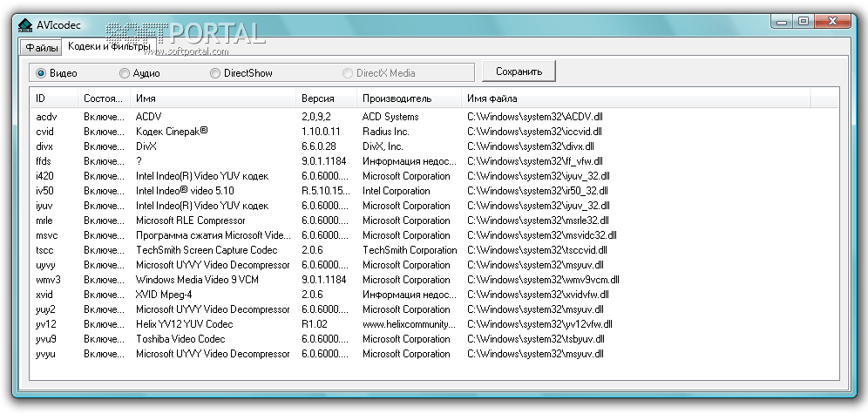Select the yuy2 codec row
Screen dimensions: 868x414
tap(433, 309)
